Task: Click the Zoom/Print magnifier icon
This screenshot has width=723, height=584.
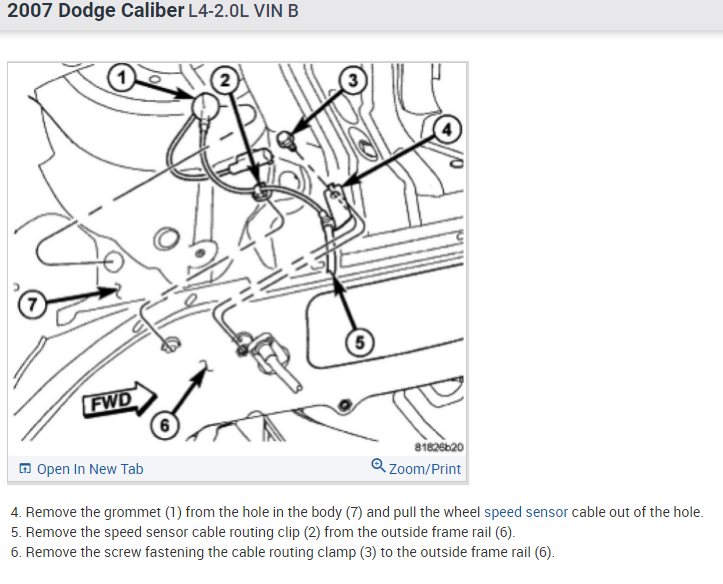Action: tap(378, 466)
